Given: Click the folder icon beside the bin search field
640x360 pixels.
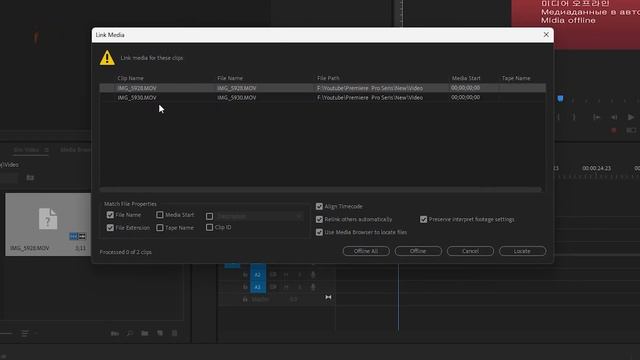Looking at the screenshot, I should pyautogui.click(x=30, y=178).
